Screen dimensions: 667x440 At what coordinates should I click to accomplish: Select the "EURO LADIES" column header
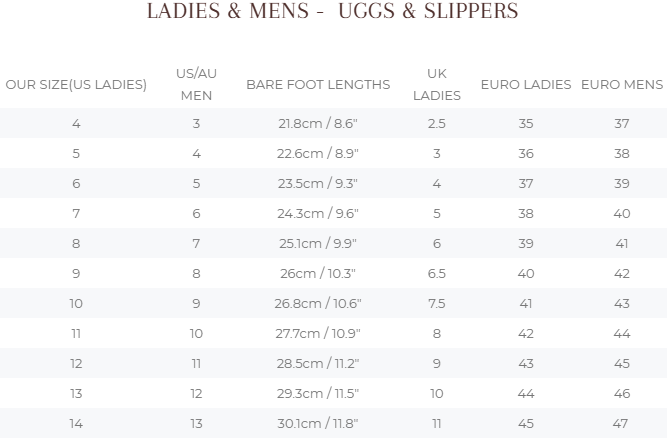[526, 85]
